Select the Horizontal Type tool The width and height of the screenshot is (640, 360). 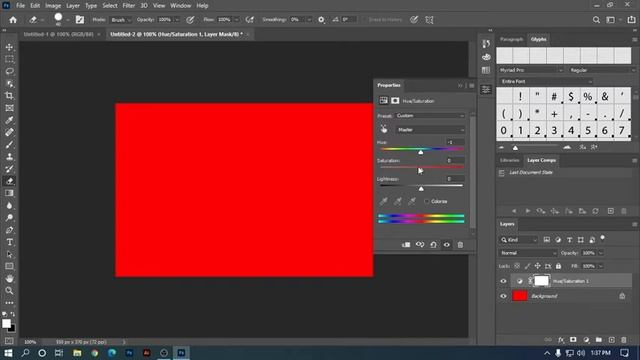pos(9,242)
